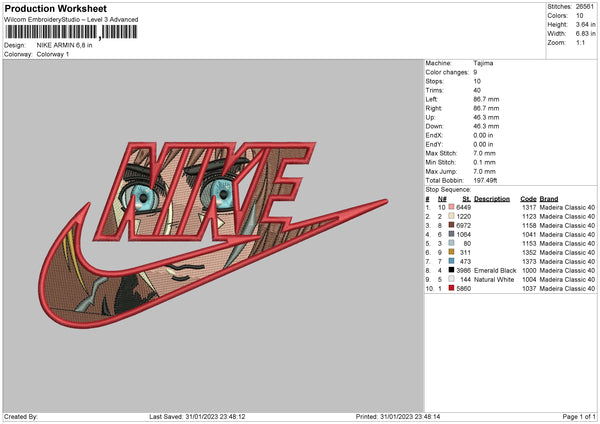This screenshot has height=424, width=600.
Task: Select the gray 1064 thread swatch
Action: pos(452,234)
